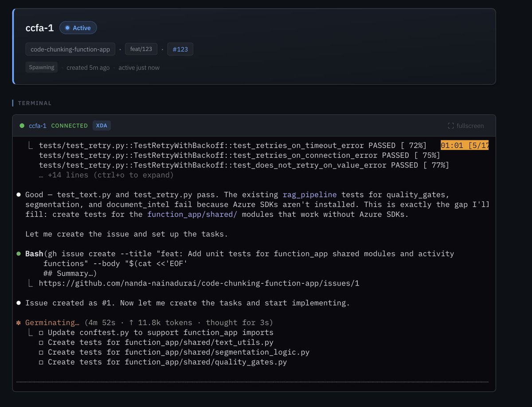Click the orange 01:01 [5/17 timer badge

pyautogui.click(x=465, y=145)
